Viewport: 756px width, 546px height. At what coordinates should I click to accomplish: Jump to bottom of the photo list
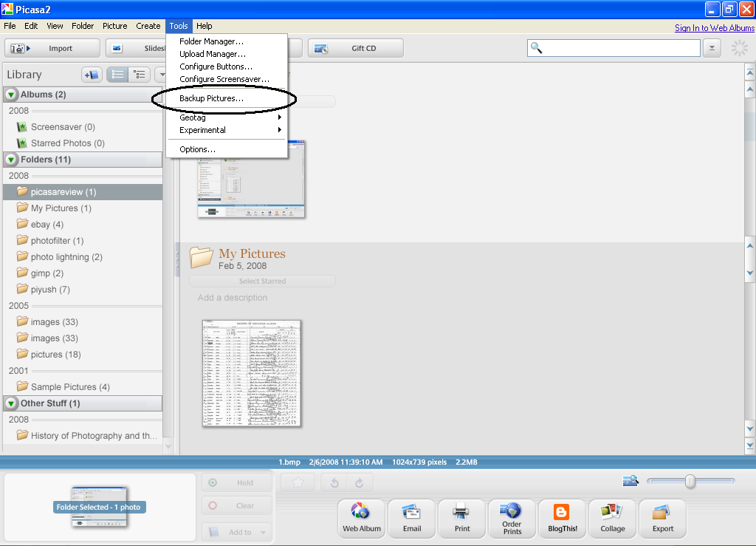click(750, 446)
